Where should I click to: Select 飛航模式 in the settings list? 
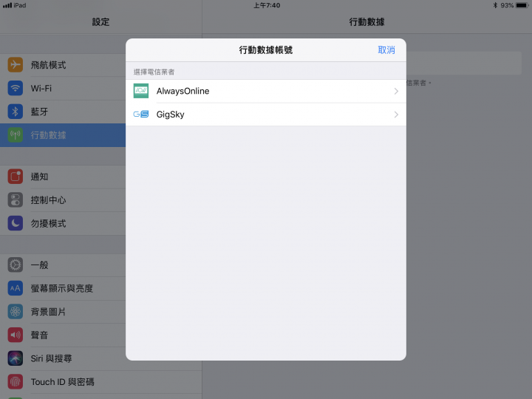click(x=63, y=65)
